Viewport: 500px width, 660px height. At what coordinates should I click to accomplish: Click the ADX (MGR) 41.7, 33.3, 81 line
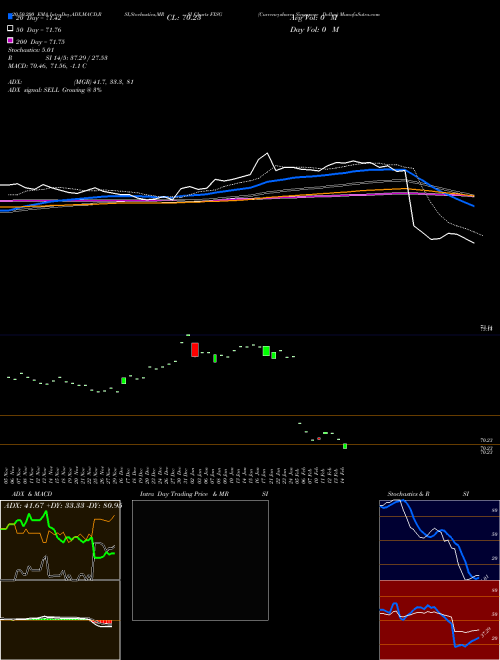point(71,82)
